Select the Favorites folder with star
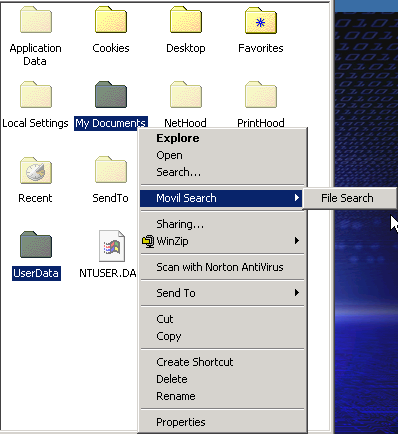Image resolution: width=398 pixels, height=434 pixels. pyautogui.click(x=261, y=21)
